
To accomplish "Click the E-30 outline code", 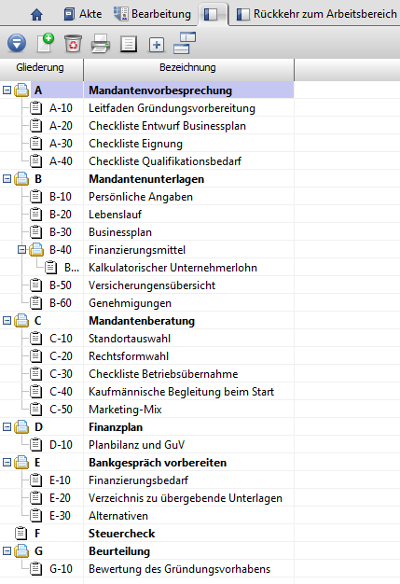I will click(60, 515).
